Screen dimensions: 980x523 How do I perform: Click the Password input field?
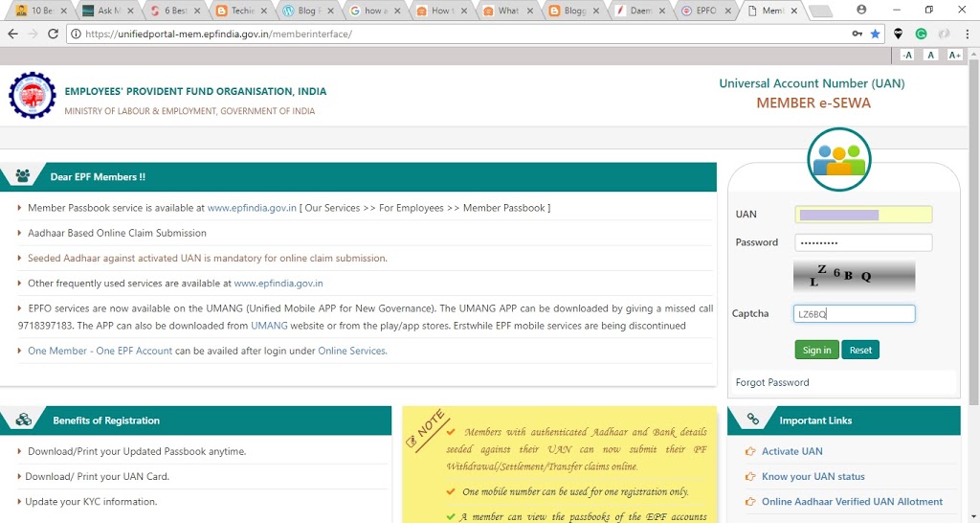click(863, 242)
